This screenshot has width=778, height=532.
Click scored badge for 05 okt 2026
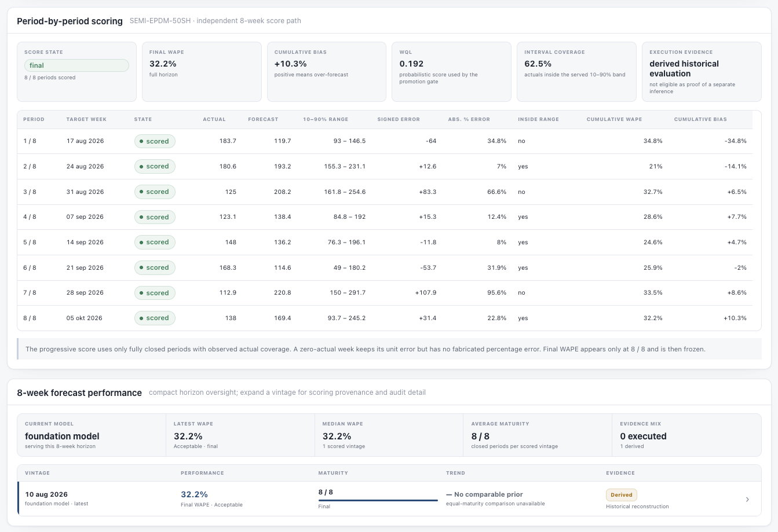click(x=155, y=318)
